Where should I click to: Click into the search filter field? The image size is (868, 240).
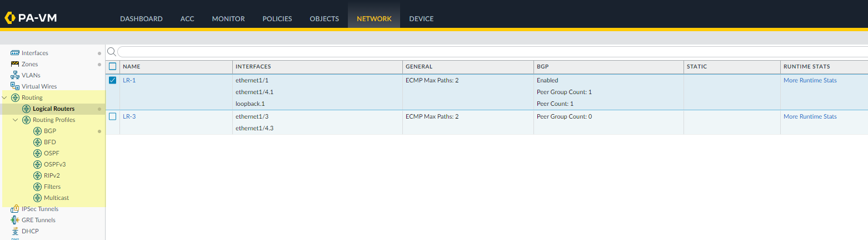pyautogui.click(x=489, y=52)
